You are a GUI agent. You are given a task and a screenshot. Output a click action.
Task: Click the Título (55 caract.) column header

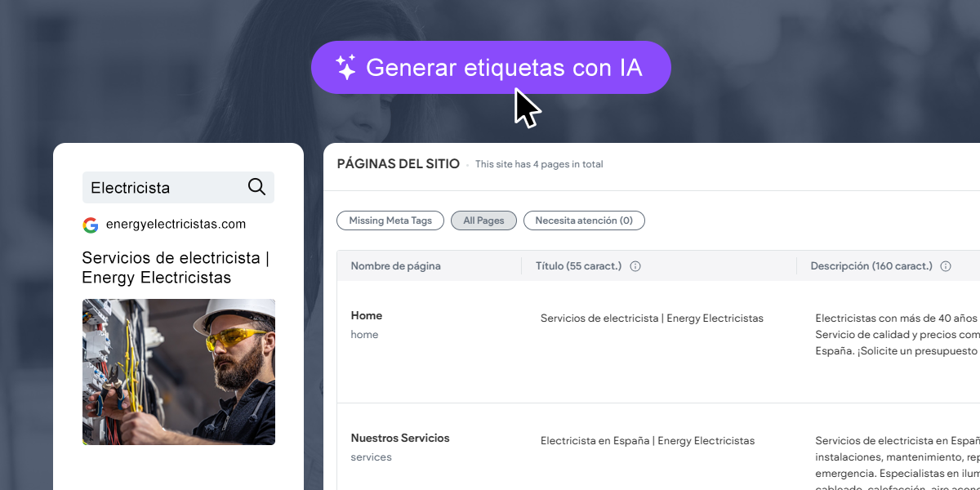point(578,266)
